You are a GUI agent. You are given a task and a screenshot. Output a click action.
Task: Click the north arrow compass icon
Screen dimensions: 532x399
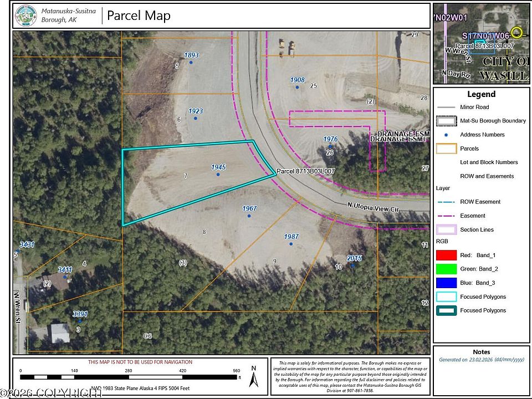pyautogui.click(x=253, y=377)
